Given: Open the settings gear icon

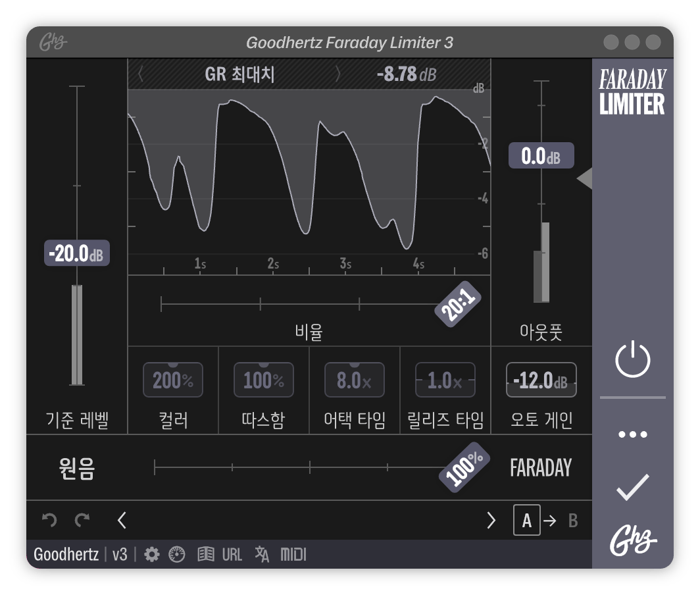Looking at the screenshot, I should point(151,554).
